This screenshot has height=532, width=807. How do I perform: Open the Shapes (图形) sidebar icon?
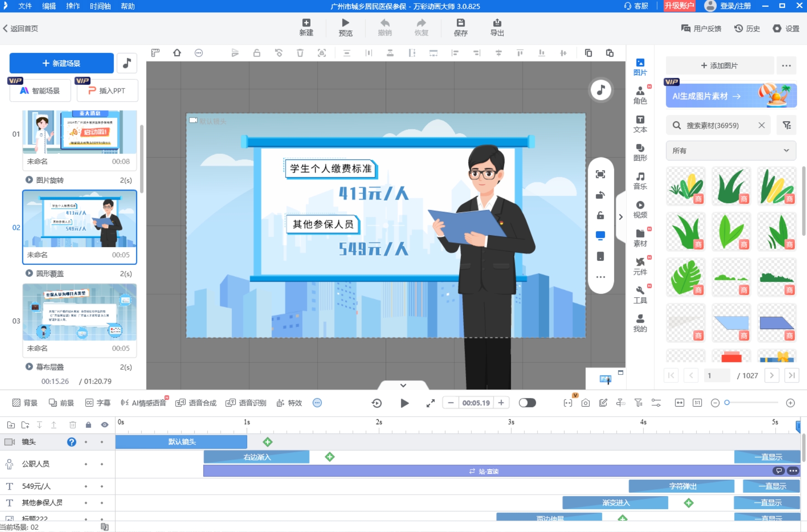click(640, 152)
